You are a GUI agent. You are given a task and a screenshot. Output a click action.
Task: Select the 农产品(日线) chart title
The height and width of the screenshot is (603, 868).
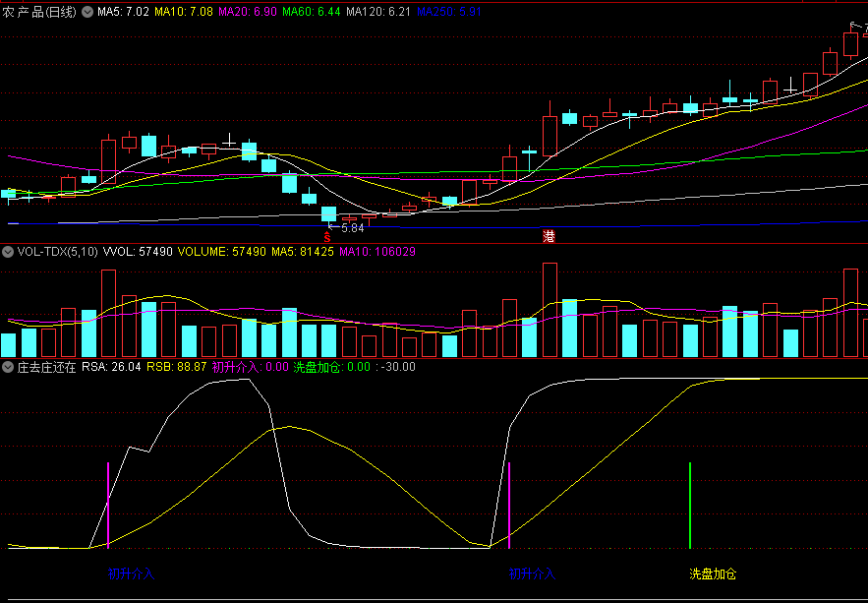pyautogui.click(x=38, y=12)
